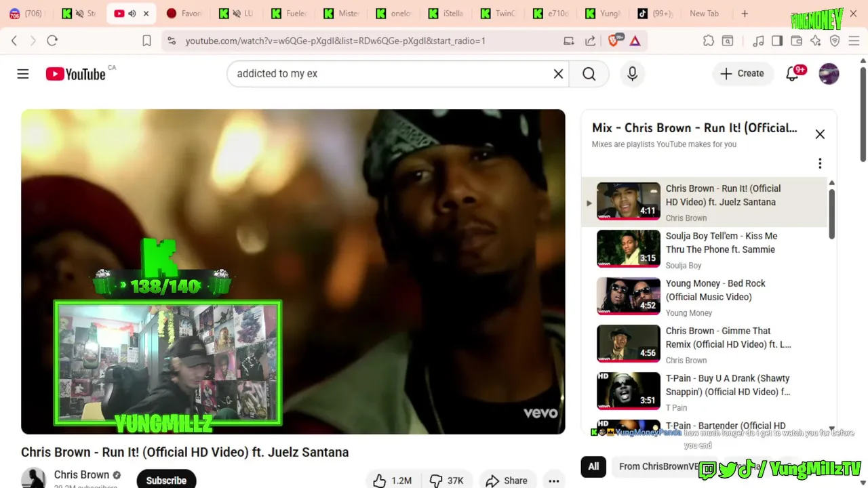The image size is (868, 488).
Task: Open the browser main hamburger menu
Action: tap(854, 41)
